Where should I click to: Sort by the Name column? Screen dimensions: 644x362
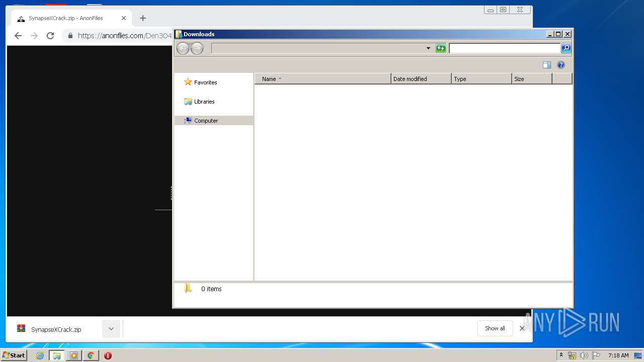pos(323,79)
